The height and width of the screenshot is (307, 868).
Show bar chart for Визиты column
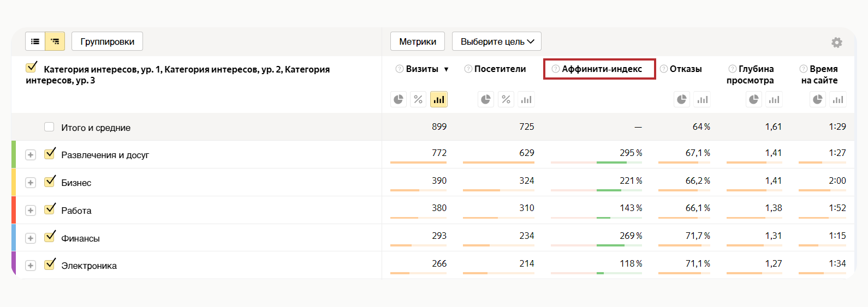[439, 99]
